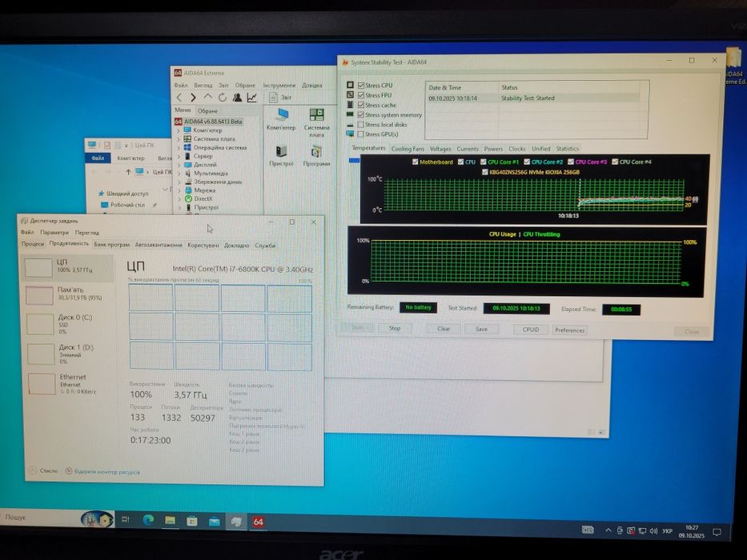The height and width of the screenshot is (560, 747).
Task: Open Mail app from the taskbar
Action: click(x=215, y=522)
